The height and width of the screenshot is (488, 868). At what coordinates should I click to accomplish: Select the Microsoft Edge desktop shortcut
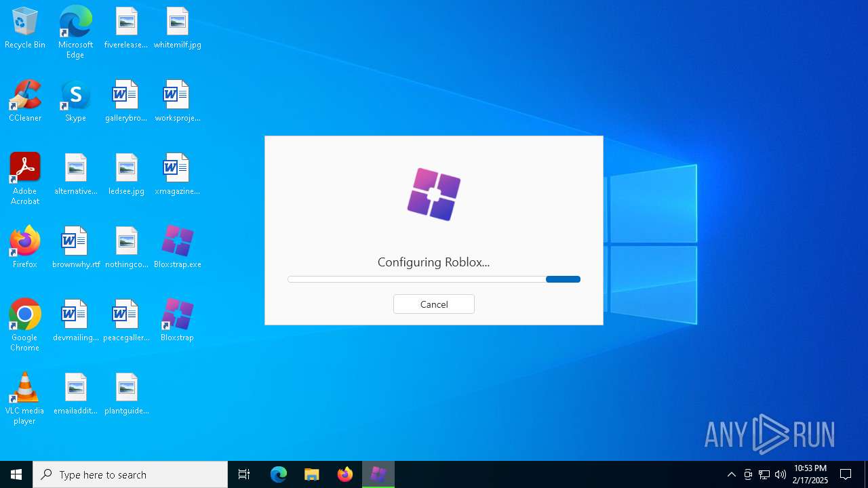tap(75, 33)
